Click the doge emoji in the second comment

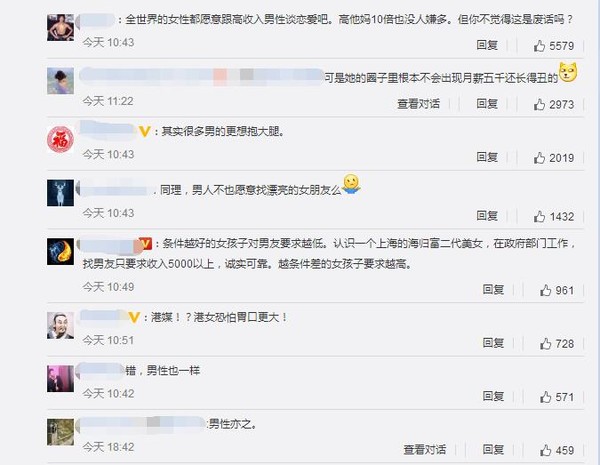(x=568, y=73)
